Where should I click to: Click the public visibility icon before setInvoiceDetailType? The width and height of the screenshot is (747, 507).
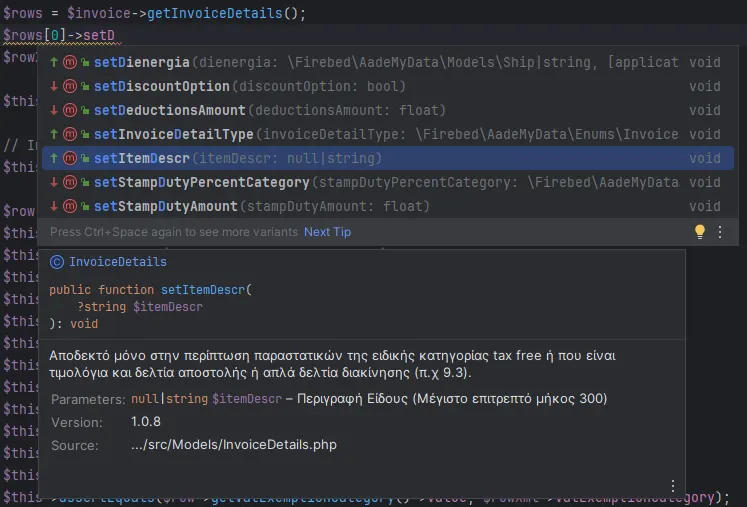click(85, 135)
